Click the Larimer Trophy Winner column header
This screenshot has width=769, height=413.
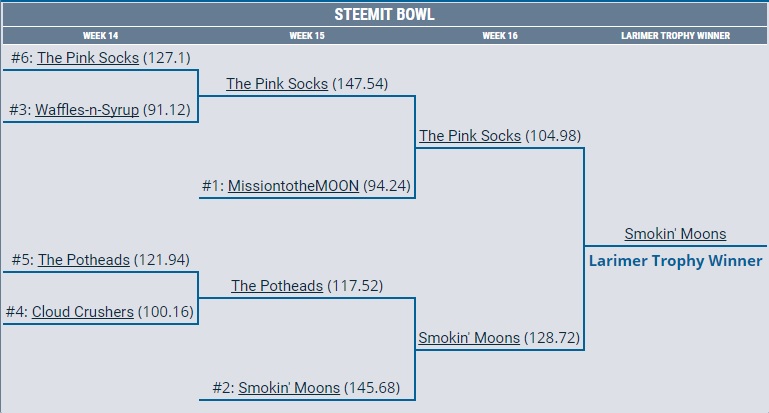coord(675,36)
